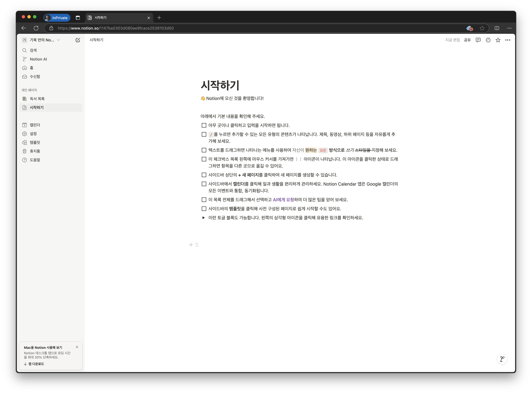Viewport: 532px width, 394px height.
Task: Open the 수신함 inbox
Action: click(x=51, y=77)
